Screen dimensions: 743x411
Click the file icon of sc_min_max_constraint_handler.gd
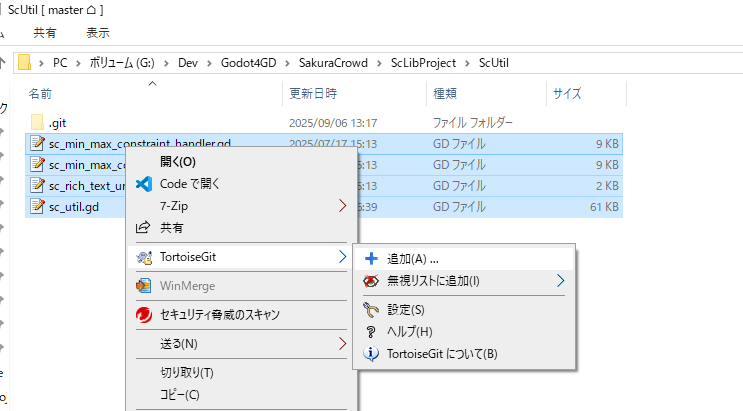point(37,143)
